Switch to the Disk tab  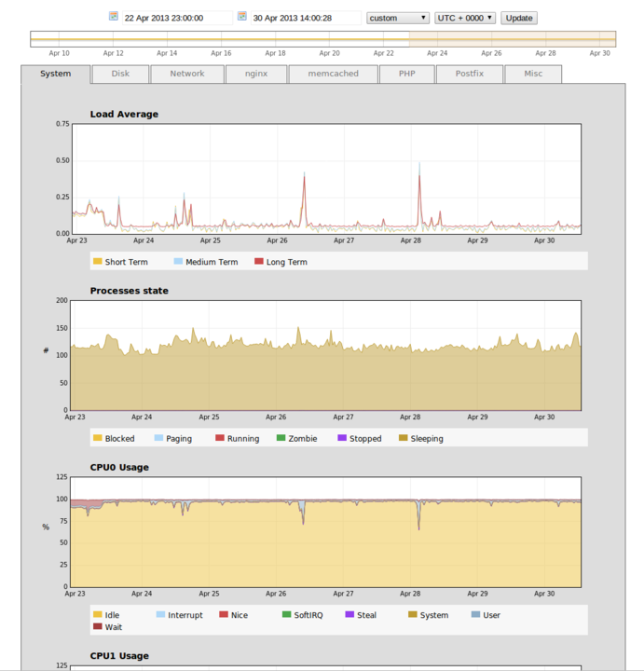click(120, 74)
